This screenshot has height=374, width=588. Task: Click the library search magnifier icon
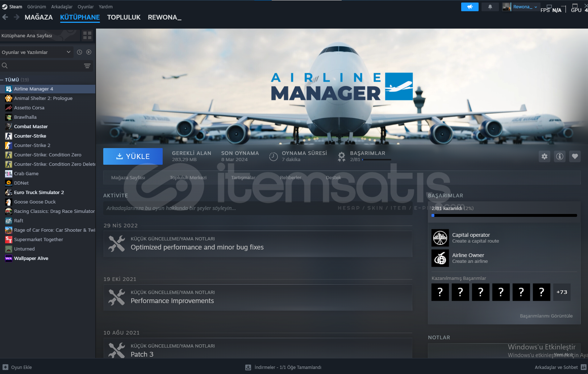5,66
